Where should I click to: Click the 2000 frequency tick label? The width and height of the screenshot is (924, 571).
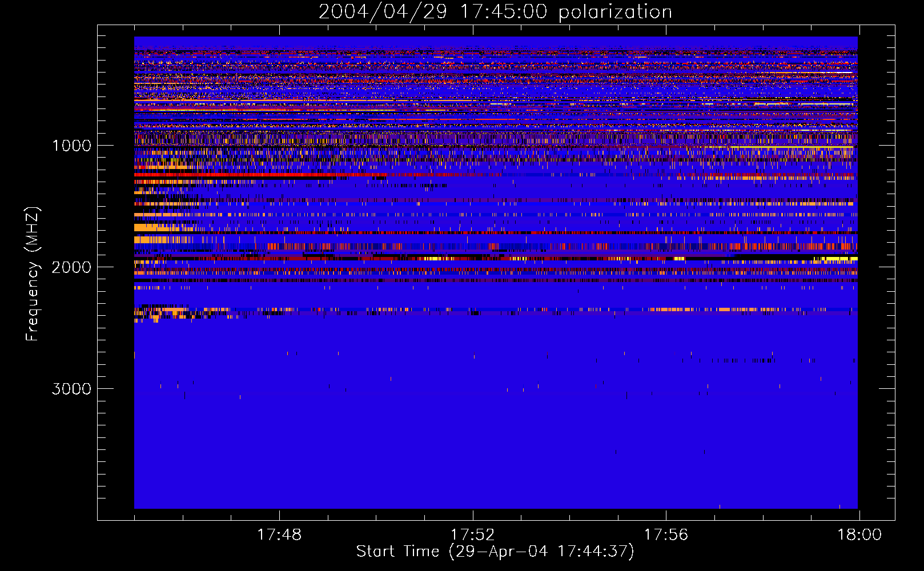(71, 267)
